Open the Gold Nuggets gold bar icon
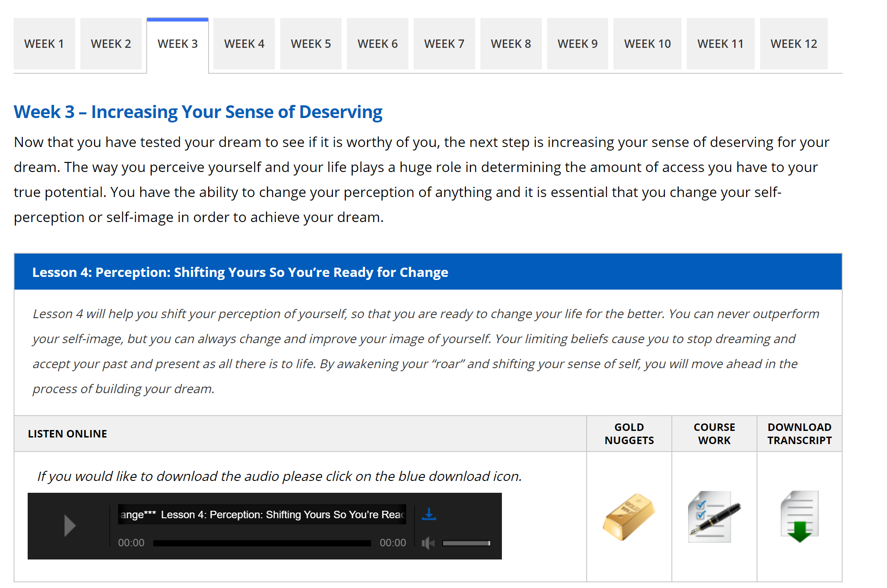The height and width of the screenshot is (588, 887). click(629, 517)
